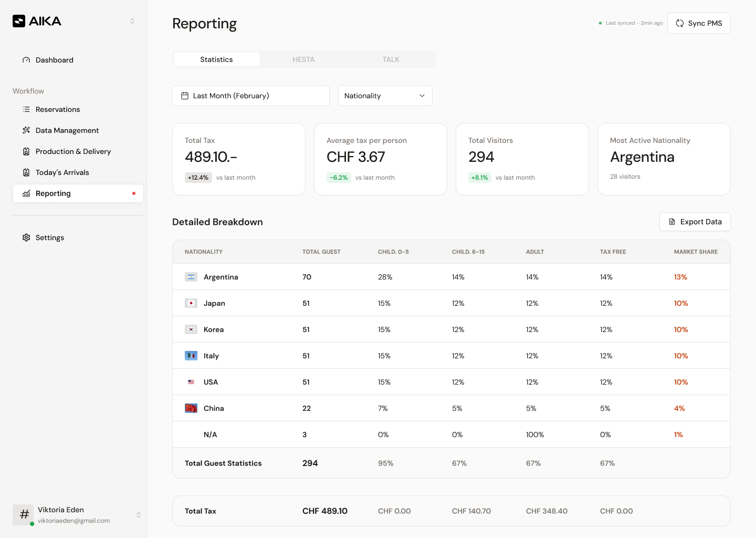Click the Nationality dropdown chevron arrow

click(x=422, y=96)
